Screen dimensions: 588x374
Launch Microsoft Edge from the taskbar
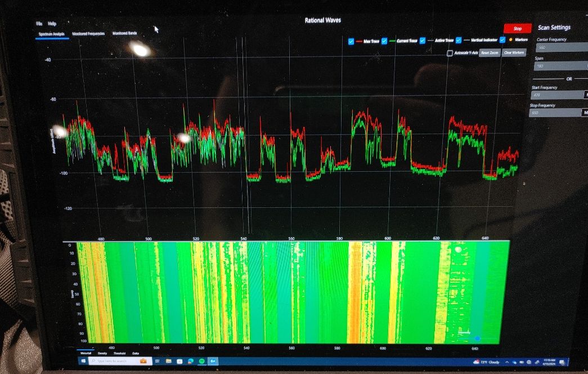tap(191, 360)
